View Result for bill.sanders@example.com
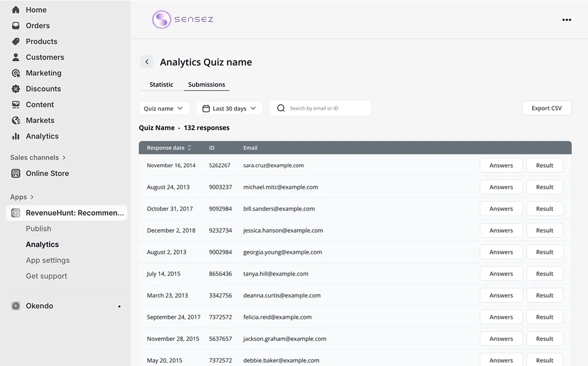The height and width of the screenshot is (366, 588). 544,209
